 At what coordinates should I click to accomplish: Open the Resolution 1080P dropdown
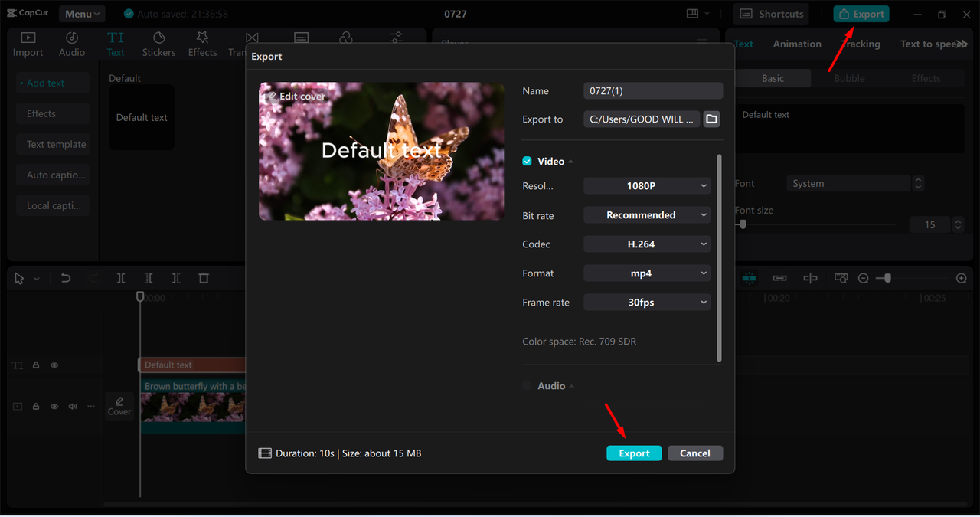(647, 186)
